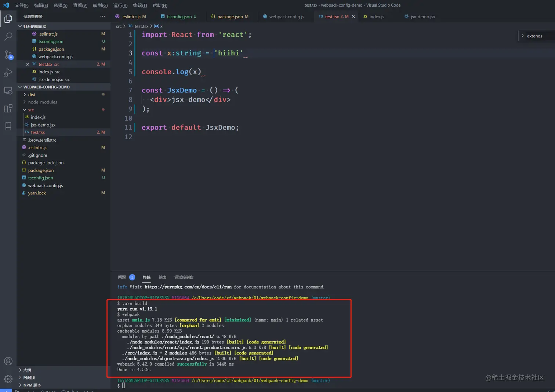Select webpack.config.js in the open editors list

64,57
